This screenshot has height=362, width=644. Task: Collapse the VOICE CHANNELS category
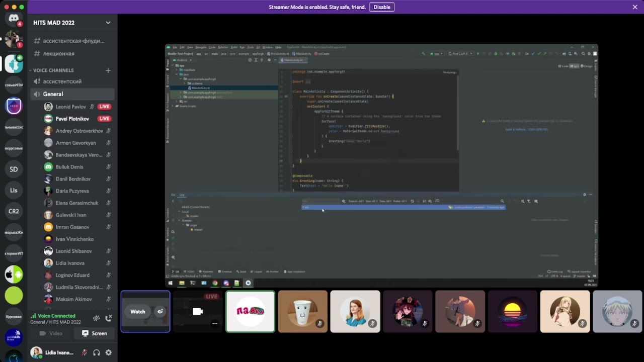tap(53, 70)
